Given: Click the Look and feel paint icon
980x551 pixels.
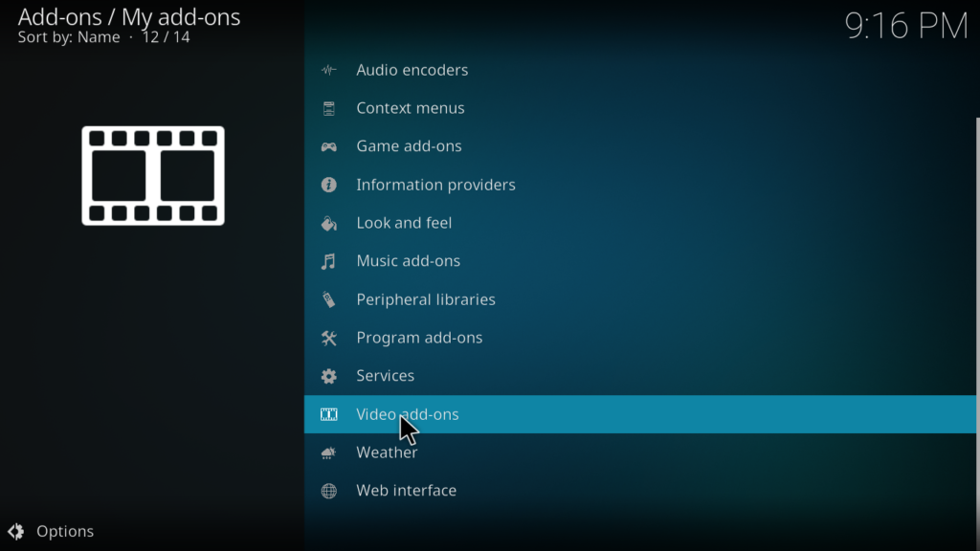Looking at the screenshot, I should [x=329, y=223].
